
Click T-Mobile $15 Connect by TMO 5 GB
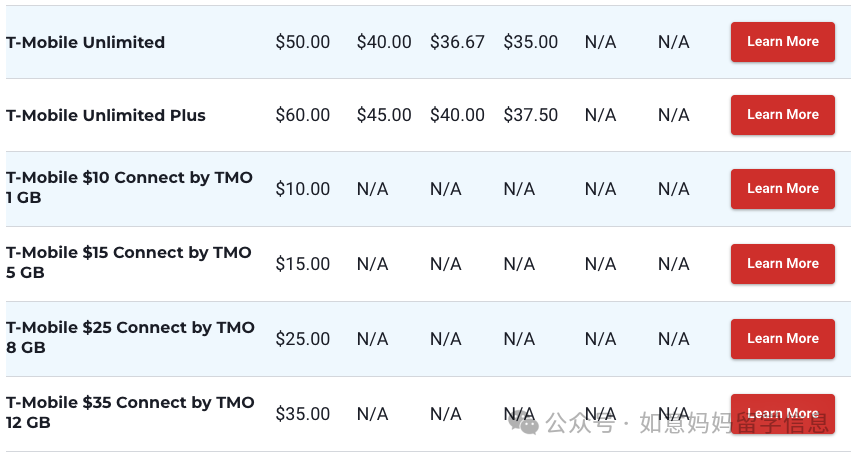point(129,262)
